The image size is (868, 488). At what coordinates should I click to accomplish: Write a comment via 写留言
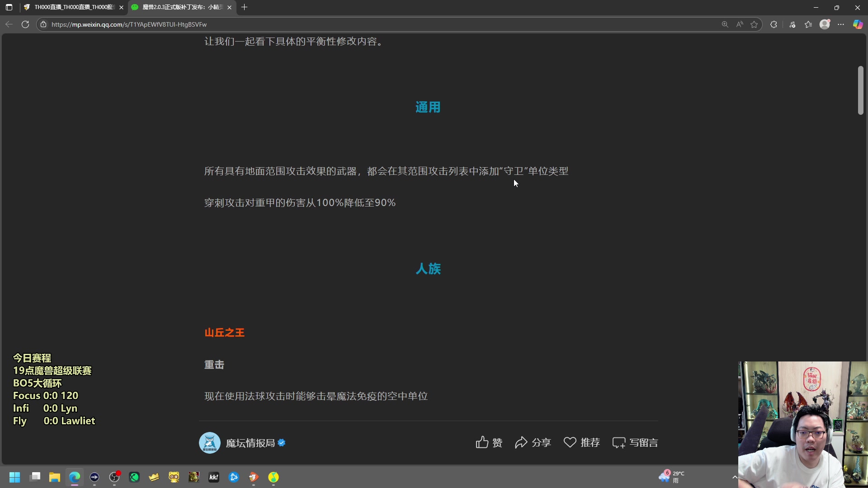(x=635, y=442)
